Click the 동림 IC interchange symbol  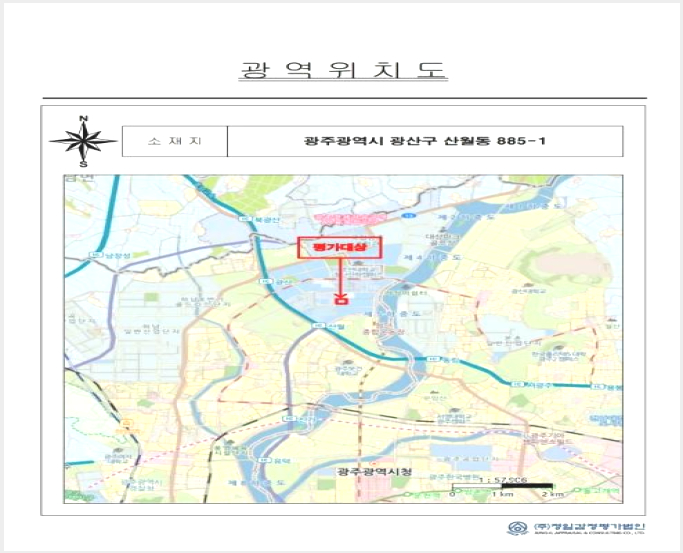pos(432,359)
